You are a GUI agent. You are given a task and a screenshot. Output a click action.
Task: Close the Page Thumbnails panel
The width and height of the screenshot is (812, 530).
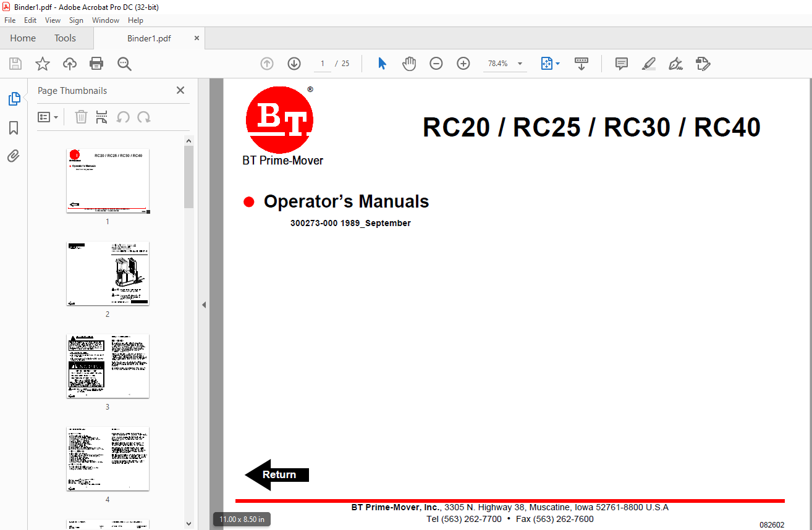coord(180,90)
